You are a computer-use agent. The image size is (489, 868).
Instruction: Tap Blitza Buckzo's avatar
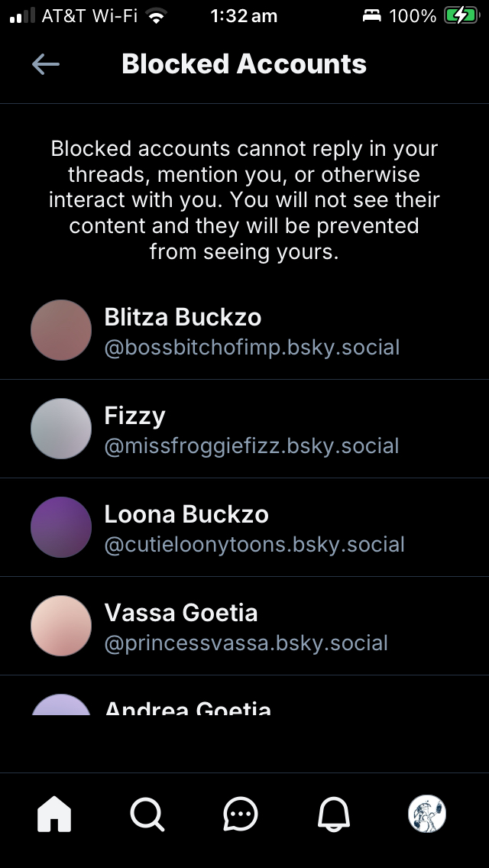(61, 330)
